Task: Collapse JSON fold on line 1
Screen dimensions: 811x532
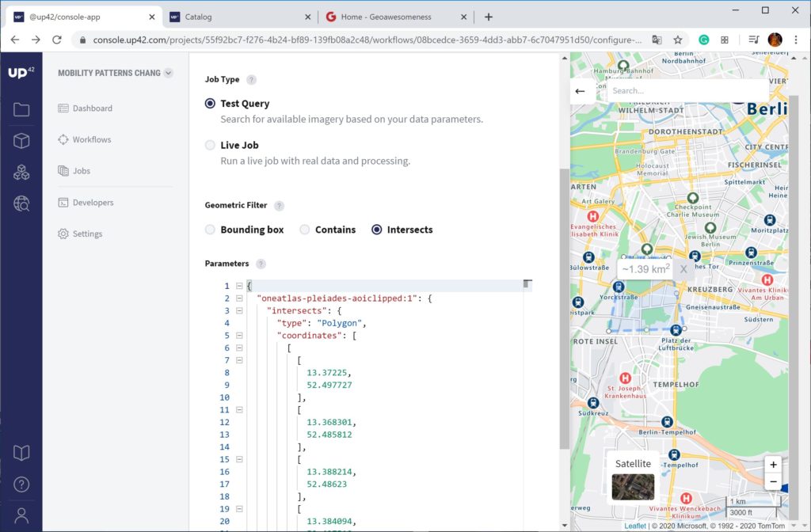Action: [239, 285]
